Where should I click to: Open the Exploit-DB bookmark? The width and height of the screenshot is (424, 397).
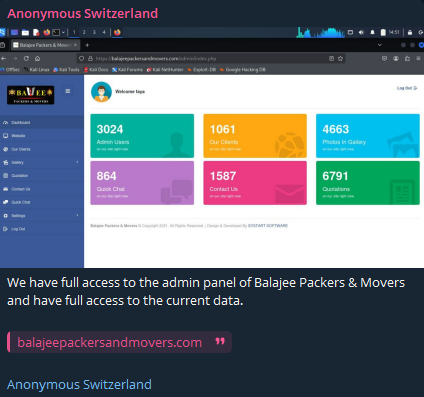[x=202, y=70]
